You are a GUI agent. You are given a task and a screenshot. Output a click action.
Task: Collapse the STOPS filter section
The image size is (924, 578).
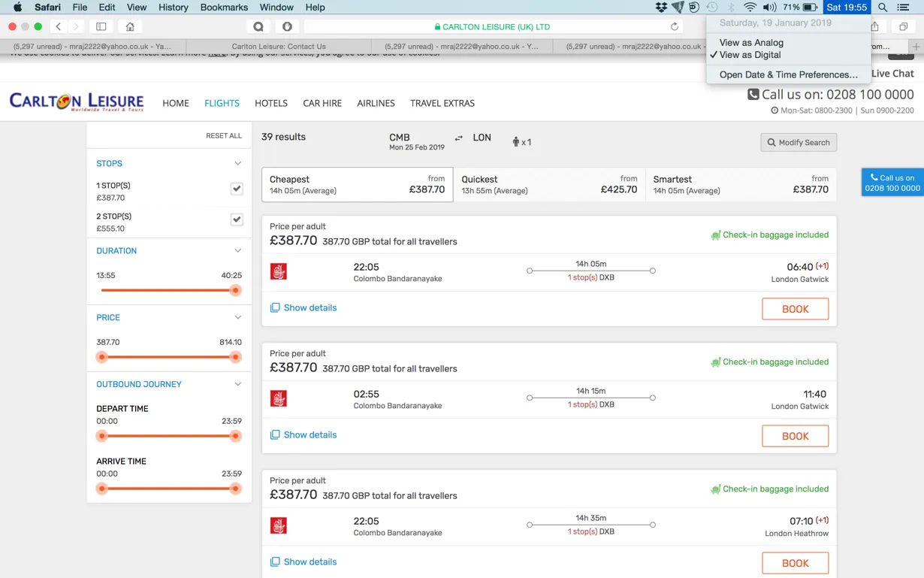[237, 163]
